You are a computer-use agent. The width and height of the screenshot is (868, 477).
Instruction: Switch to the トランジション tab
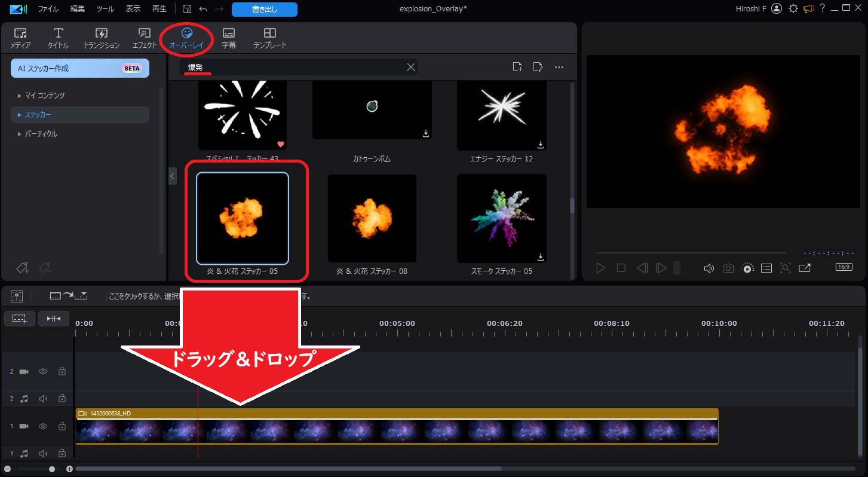102,38
